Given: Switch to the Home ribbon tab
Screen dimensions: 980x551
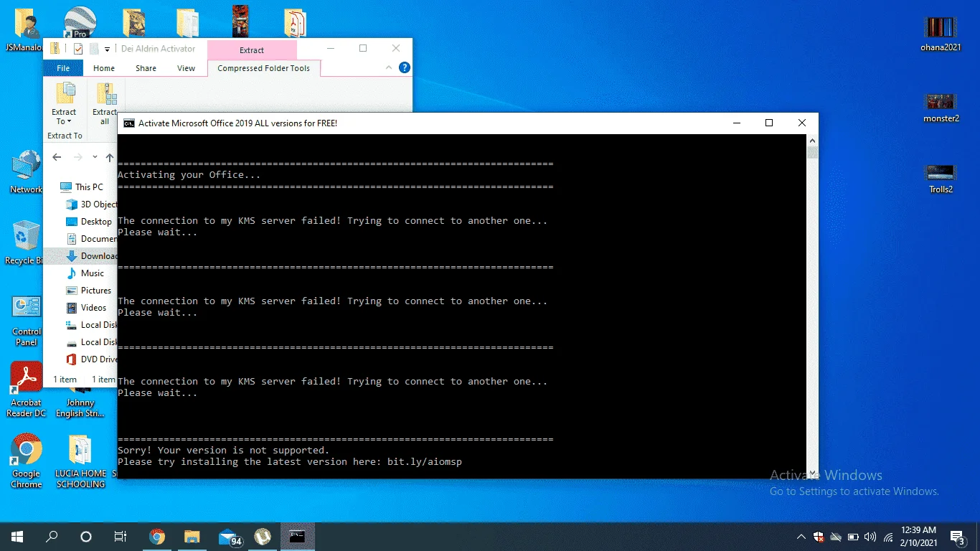Looking at the screenshot, I should click(x=104, y=68).
